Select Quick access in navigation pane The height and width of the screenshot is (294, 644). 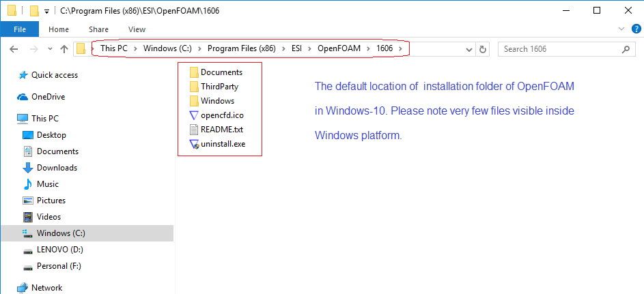(x=54, y=75)
